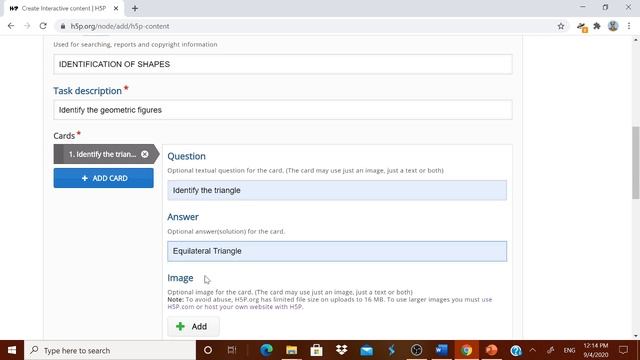
Task: Open the clock showing 12:14 PM
Action: [x=596, y=350]
